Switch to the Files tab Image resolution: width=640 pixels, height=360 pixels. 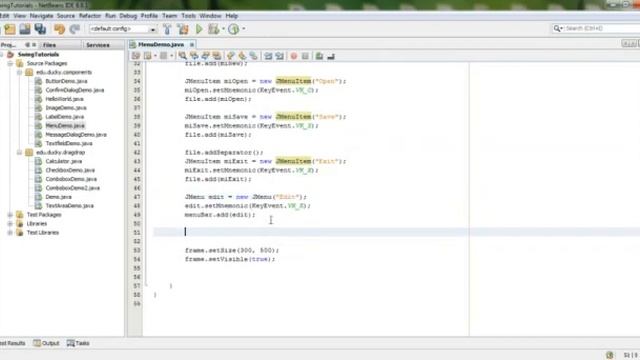pyautogui.click(x=49, y=45)
